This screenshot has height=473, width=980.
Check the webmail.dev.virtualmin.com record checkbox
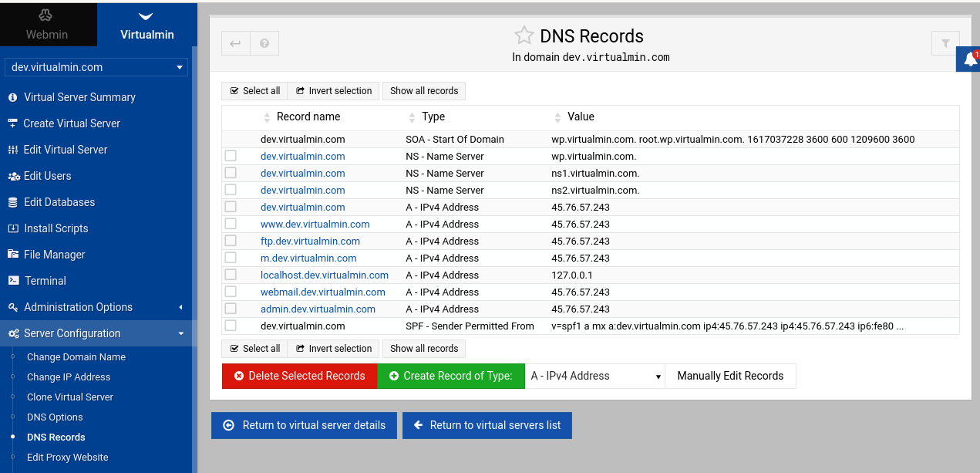pyautogui.click(x=231, y=292)
